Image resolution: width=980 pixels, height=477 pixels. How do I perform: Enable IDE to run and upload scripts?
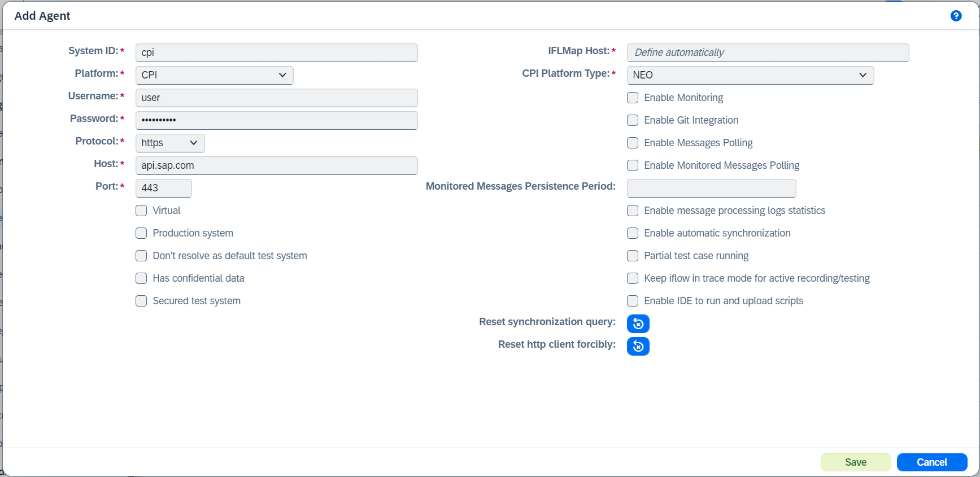tap(633, 301)
